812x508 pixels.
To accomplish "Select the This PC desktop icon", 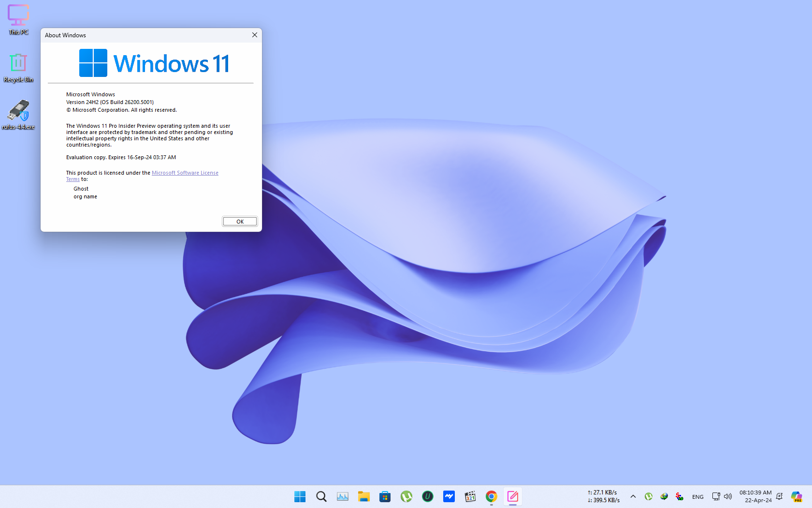I will [x=18, y=20].
